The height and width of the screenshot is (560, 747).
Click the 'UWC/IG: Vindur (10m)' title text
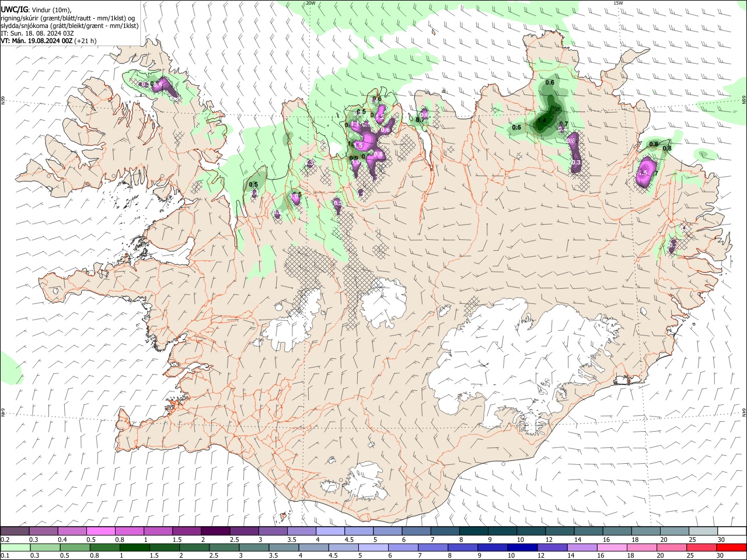(36, 10)
